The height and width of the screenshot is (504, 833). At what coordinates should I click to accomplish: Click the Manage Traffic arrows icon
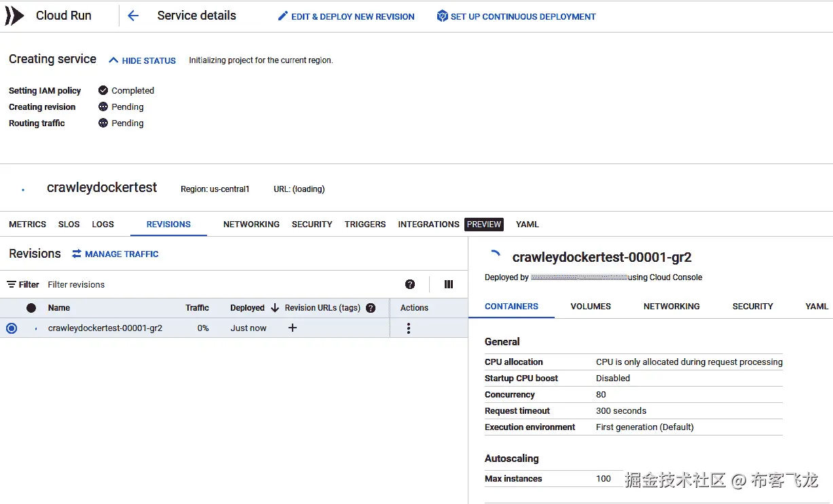[x=77, y=254]
